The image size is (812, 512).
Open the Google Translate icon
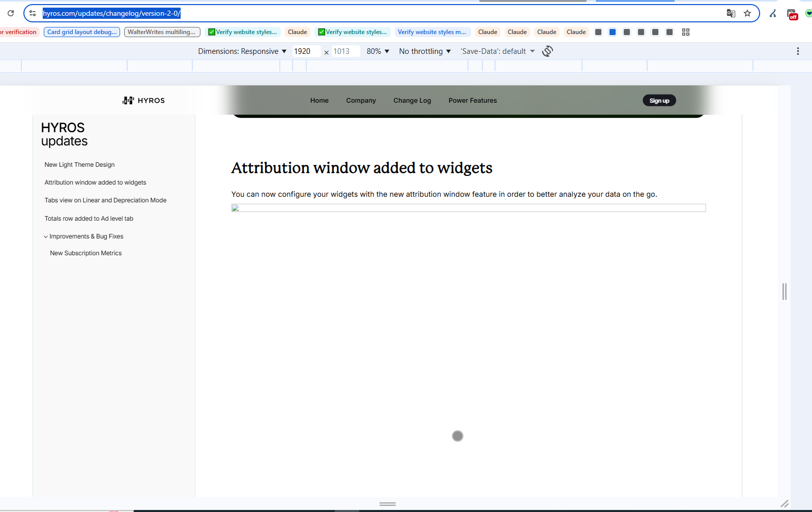[731, 13]
